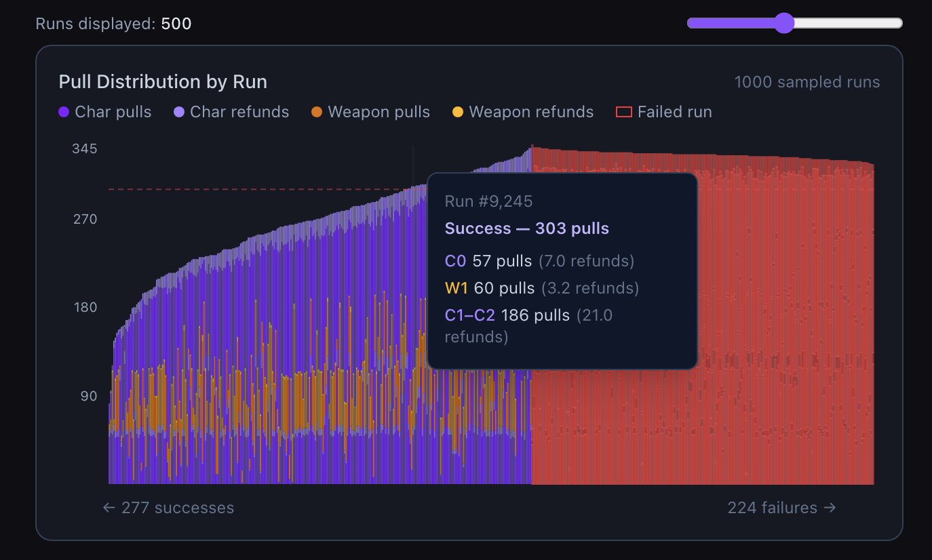
Task: Click the 345 y-axis label
Action: 85,148
